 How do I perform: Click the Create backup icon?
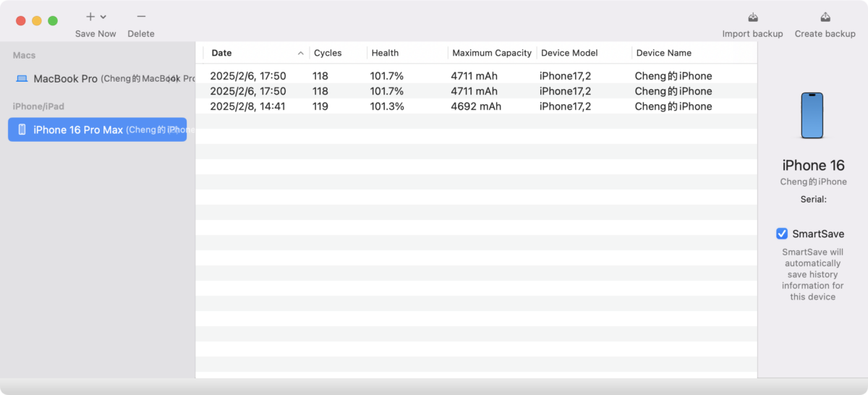coord(825,17)
